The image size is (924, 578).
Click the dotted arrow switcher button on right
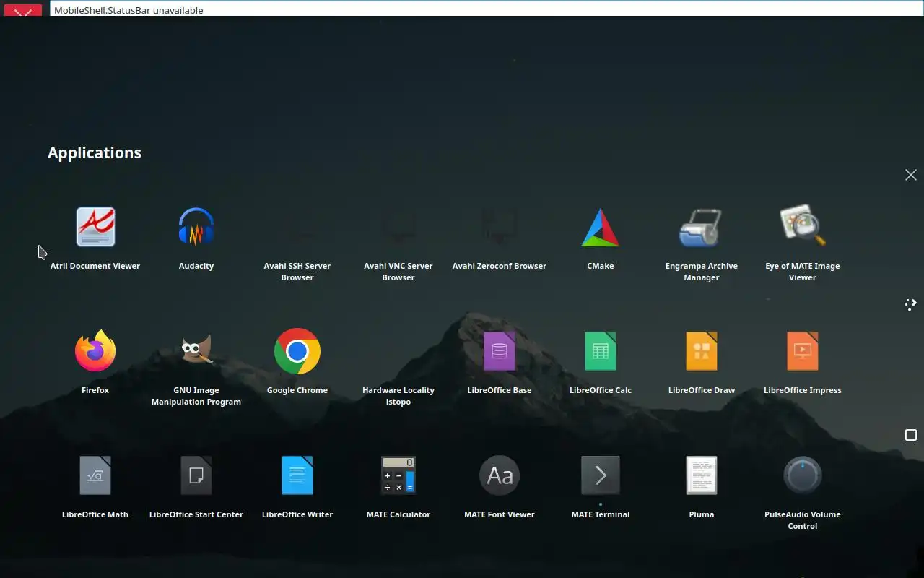click(911, 304)
